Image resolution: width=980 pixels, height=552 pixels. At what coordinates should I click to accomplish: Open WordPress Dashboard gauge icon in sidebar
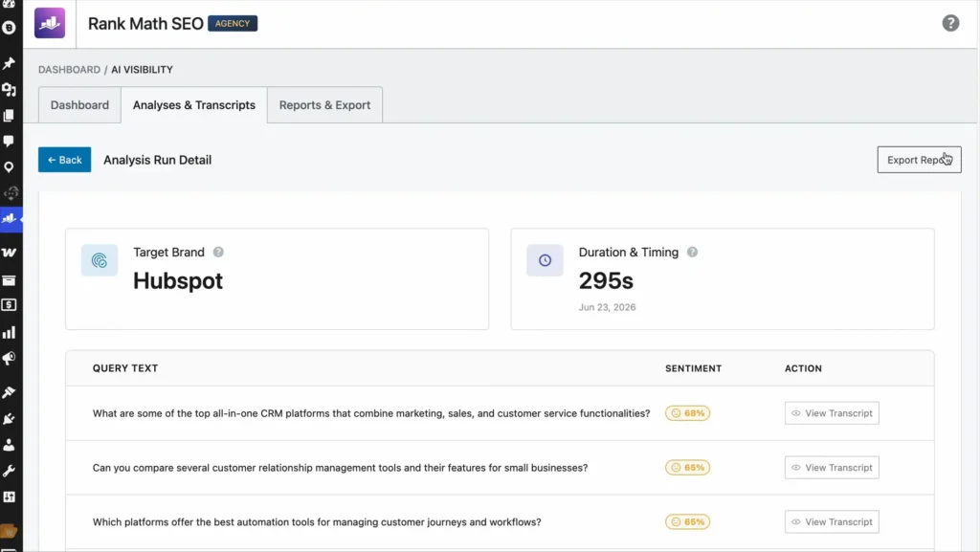pos(9,3)
